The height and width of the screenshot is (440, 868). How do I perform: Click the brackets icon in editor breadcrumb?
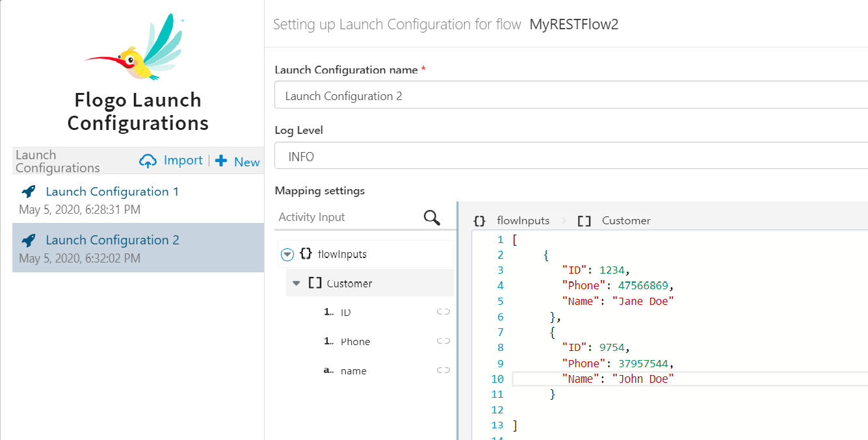585,221
